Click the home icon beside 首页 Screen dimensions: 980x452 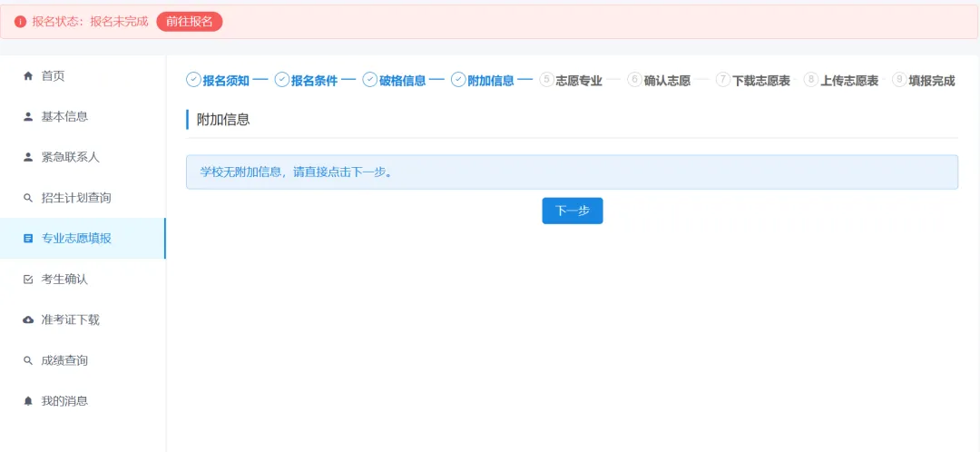27,76
